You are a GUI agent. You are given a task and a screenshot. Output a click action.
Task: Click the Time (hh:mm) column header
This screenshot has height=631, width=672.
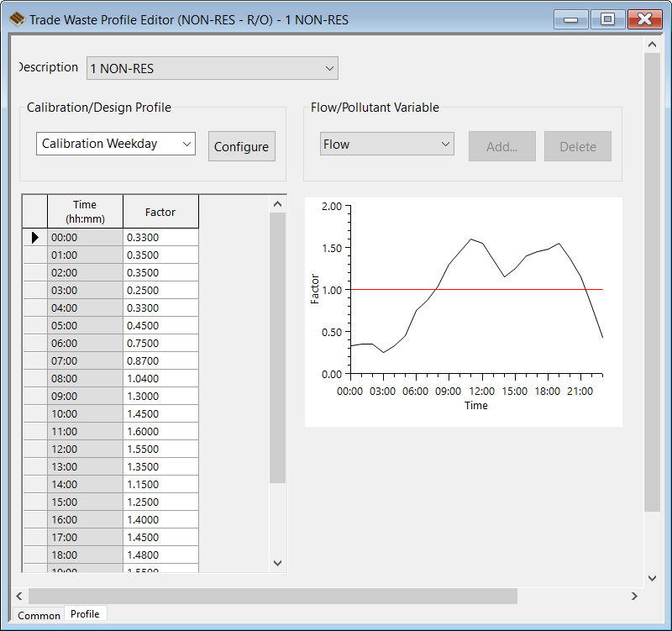[84, 211]
